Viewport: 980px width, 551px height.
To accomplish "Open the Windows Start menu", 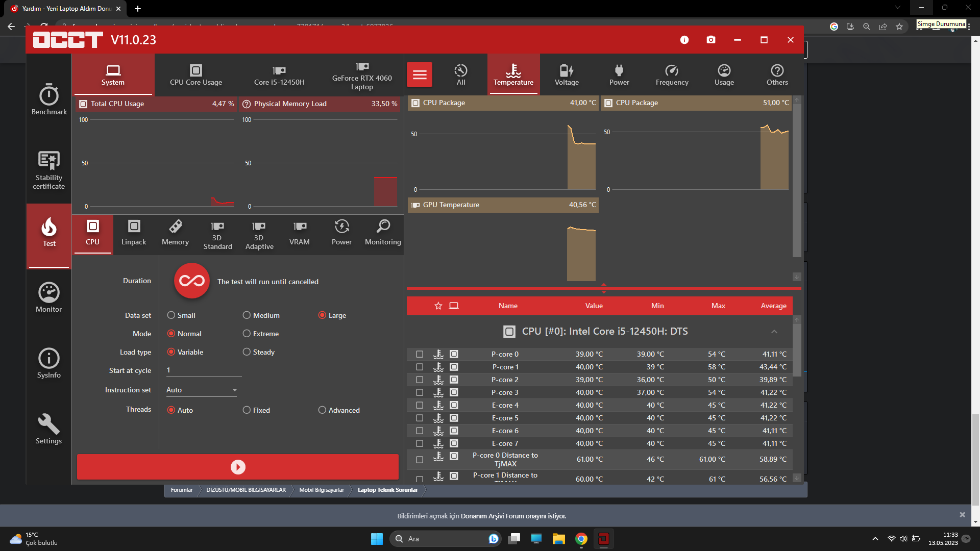I will [377, 539].
